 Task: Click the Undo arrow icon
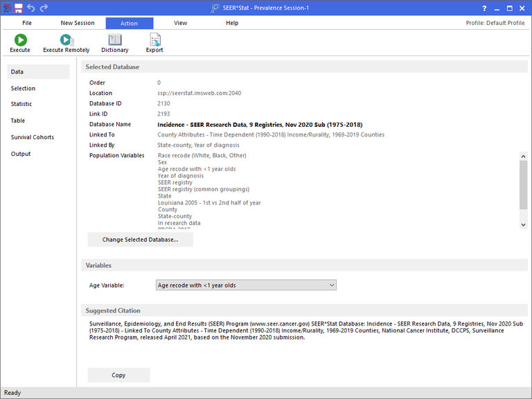point(31,8)
